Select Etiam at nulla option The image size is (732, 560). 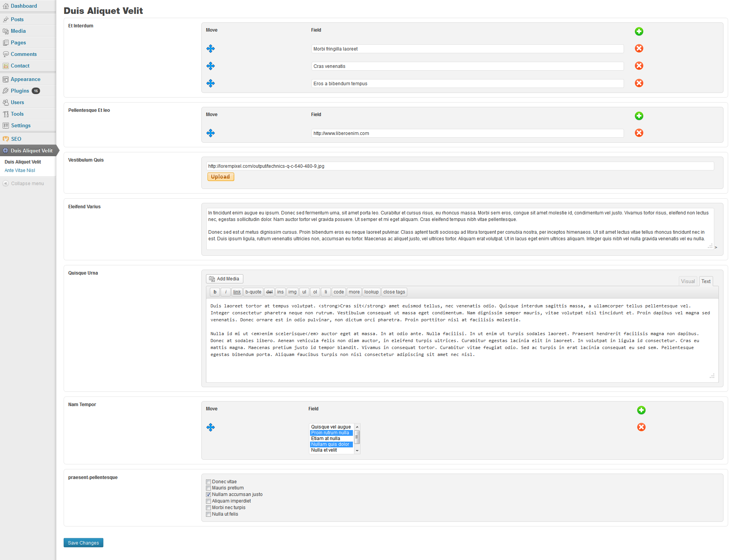click(x=331, y=439)
